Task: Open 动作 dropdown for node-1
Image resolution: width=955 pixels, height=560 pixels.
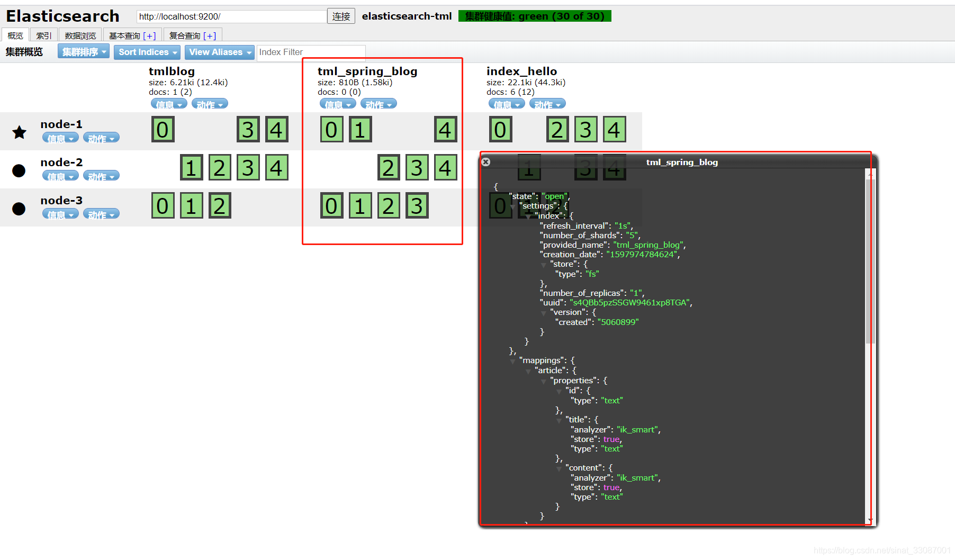Action: [x=101, y=138]
